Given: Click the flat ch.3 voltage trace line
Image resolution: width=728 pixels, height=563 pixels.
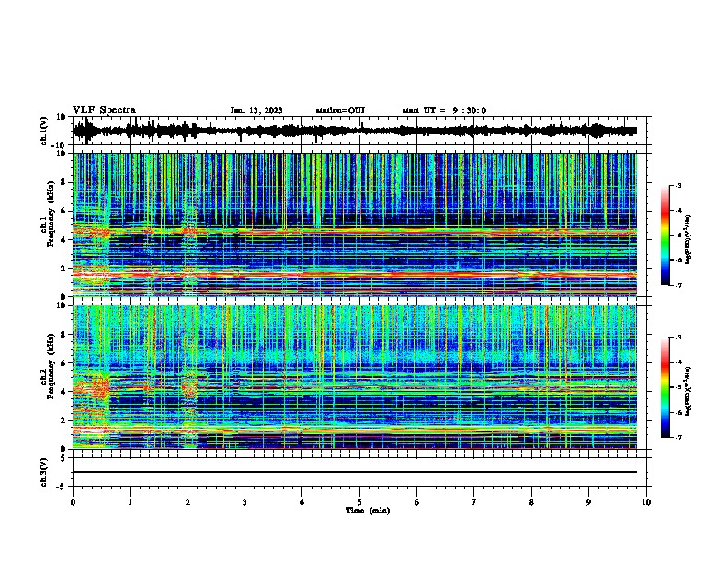Looking at the screenshot, I should tap(355, 472).
